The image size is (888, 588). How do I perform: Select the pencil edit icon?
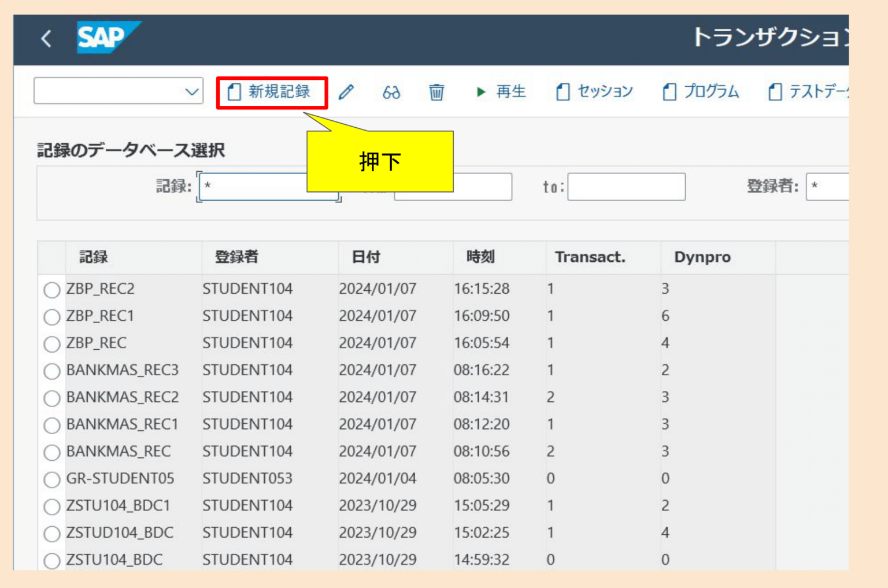pyautogui.click(x=346, y=91)
